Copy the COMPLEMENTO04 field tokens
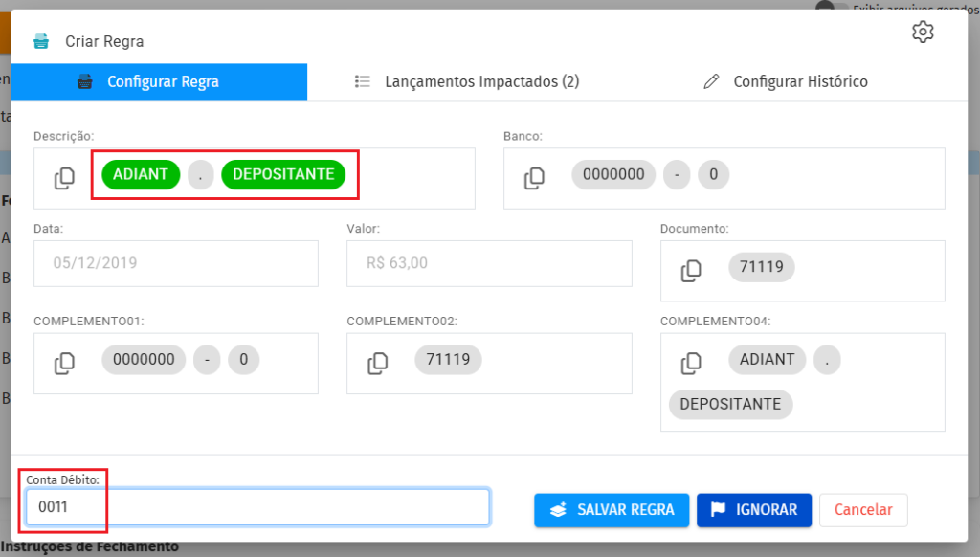 coord(691,364)
